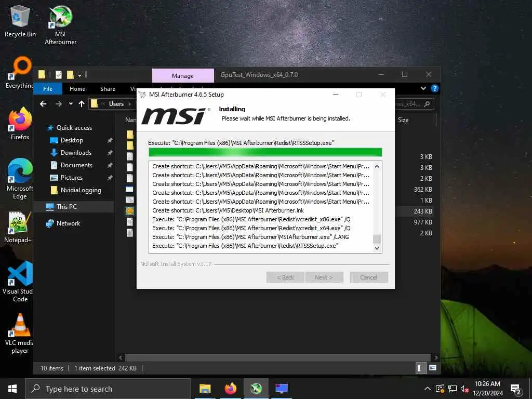Viewport: 532px width, 399px height.
Task: Click the disabled Back button in setup
Action: pyautogui.click(x=285, y=277)
